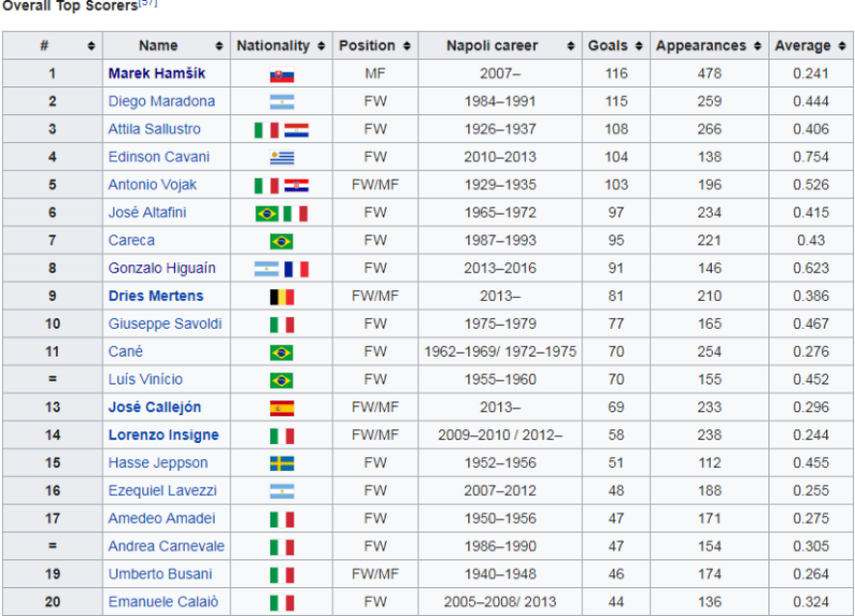The image size is (855, 616).
Task: Follow the Emanuele Calaiò link
Action: pos(163,602)
